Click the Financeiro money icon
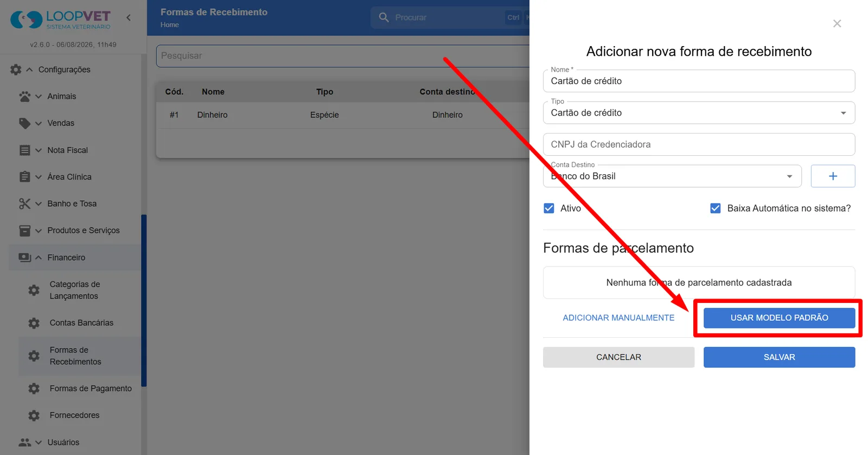 click(x=25, y=257)
